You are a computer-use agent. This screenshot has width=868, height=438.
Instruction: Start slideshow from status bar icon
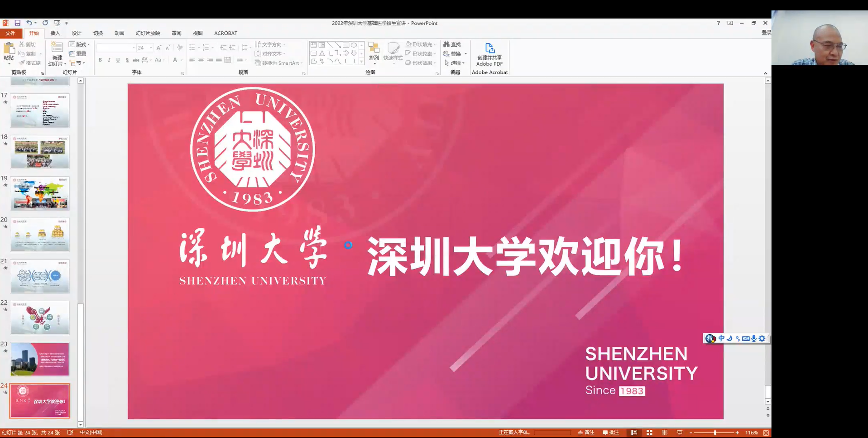(x=680, y=433)
